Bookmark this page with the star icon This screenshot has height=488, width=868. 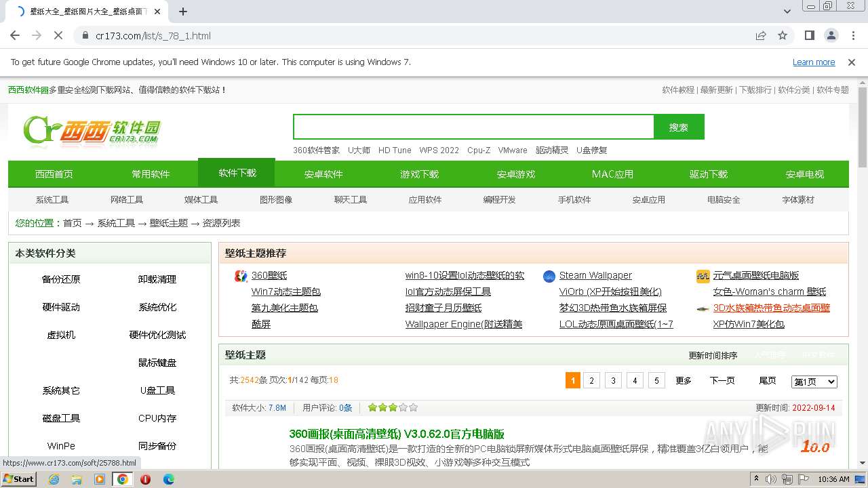pos(783,35)
